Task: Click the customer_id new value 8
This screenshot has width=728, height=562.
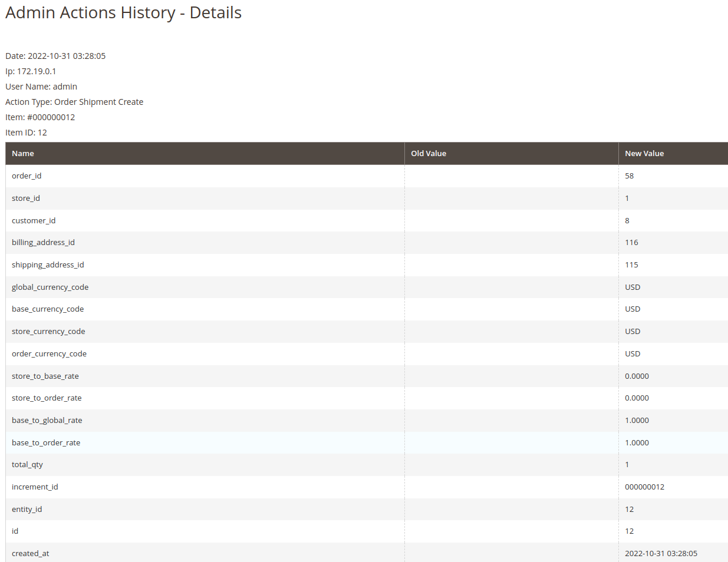Action: pos(627,220)
